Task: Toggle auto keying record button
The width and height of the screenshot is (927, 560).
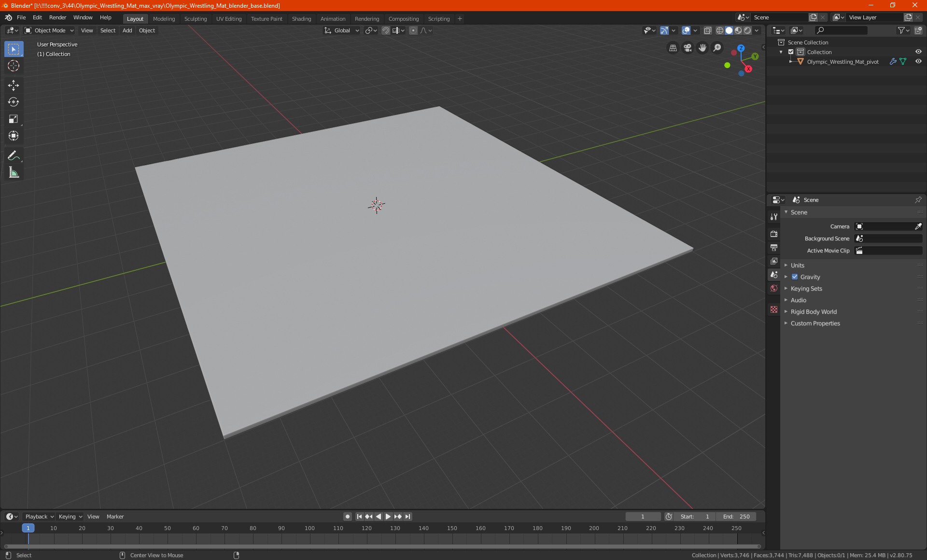Action: tap(347, 517)
